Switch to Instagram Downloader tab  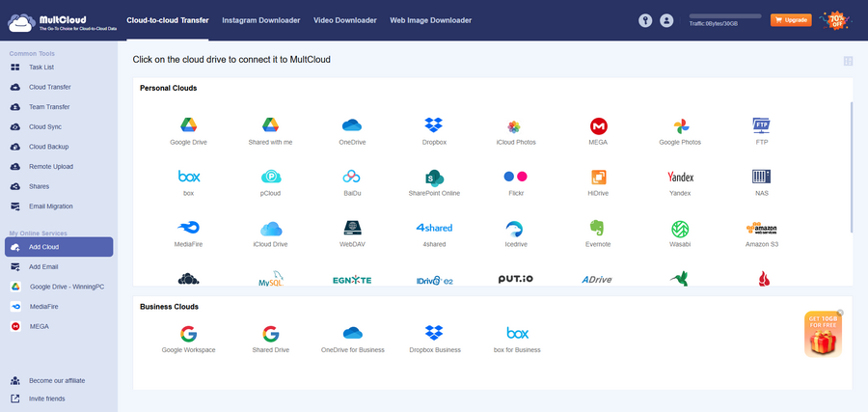[260, 20]
